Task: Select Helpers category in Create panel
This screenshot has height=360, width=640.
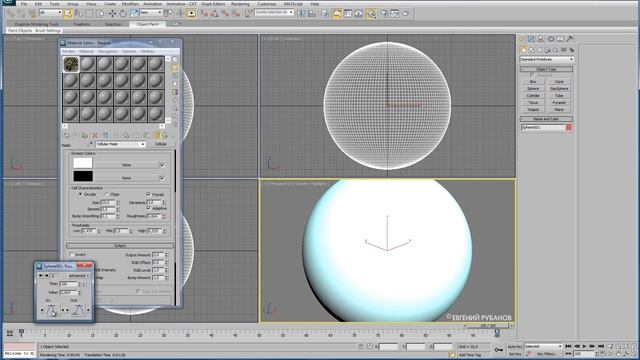Action: [556, 50]
